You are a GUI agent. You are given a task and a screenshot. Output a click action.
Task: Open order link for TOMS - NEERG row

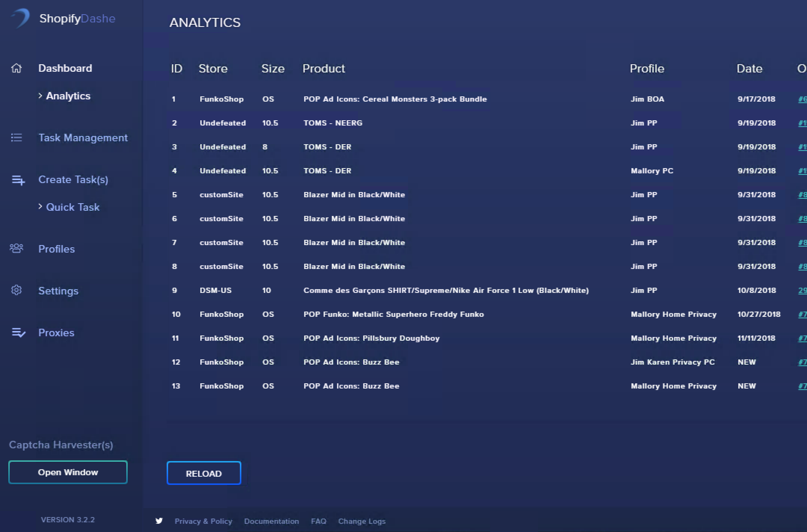[x=803, y=123]
